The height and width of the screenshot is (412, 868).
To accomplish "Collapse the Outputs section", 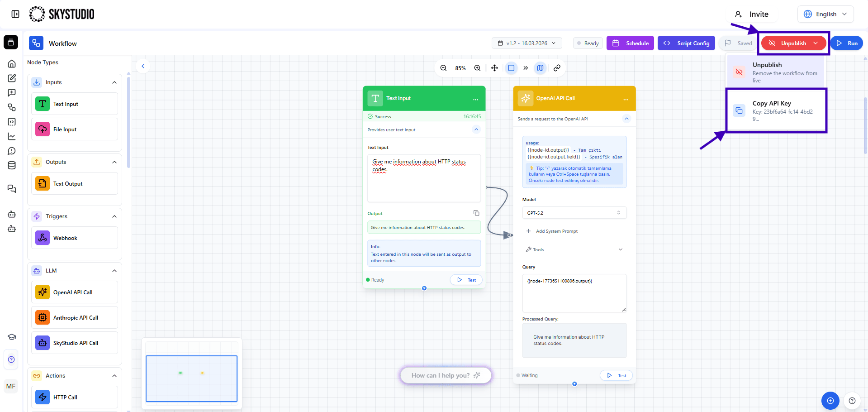I will coord(114,162).
